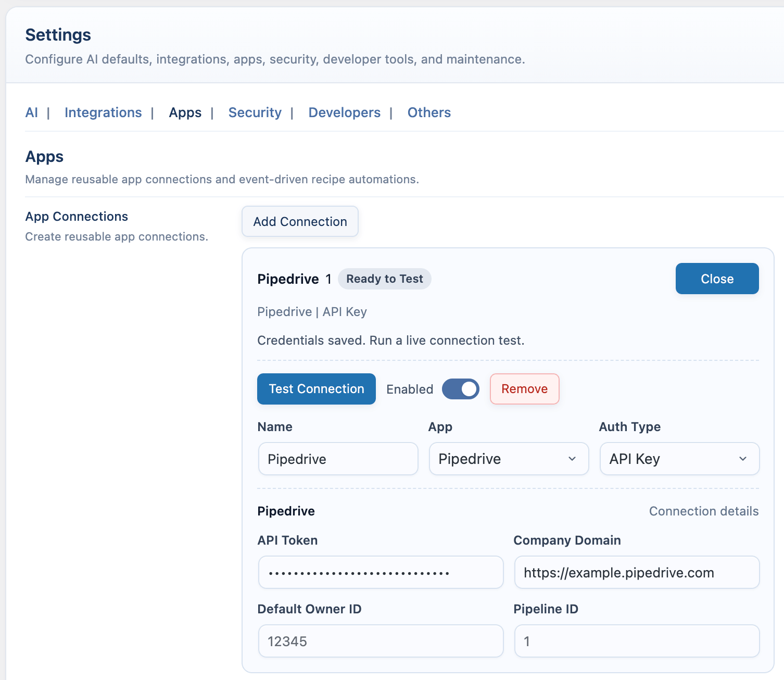Expand the Auth Type dropdown
Viewport: 784px width, 680px height.
pos(679,459)
